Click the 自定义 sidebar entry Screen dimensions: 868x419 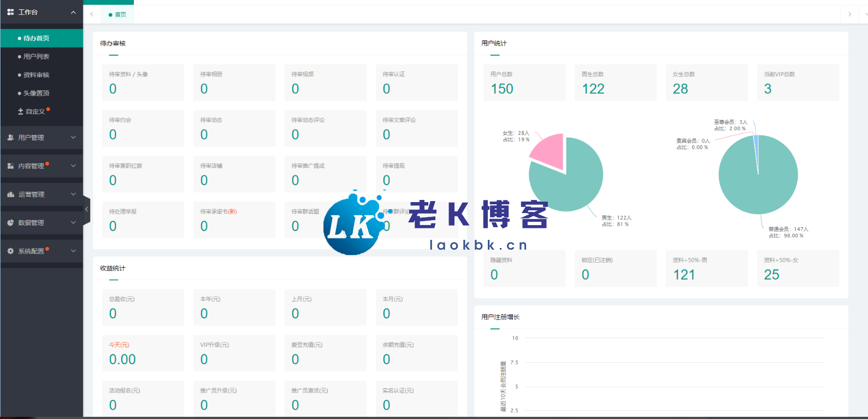pos(35,111)
